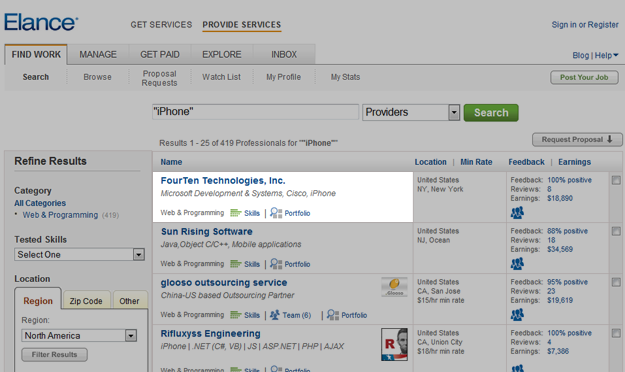The height and width of the screenshot is (372, 625).
Task: Click glooso's $15/hr min rate text
Action: [x=441, y=300]
